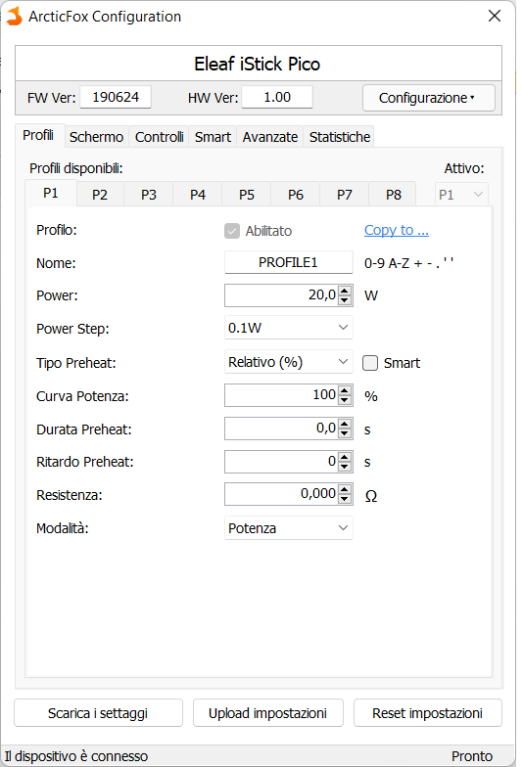The image size is (522, 767).
Task: Click the 'Copy to ...' link
Action: (x=396, y=230)
